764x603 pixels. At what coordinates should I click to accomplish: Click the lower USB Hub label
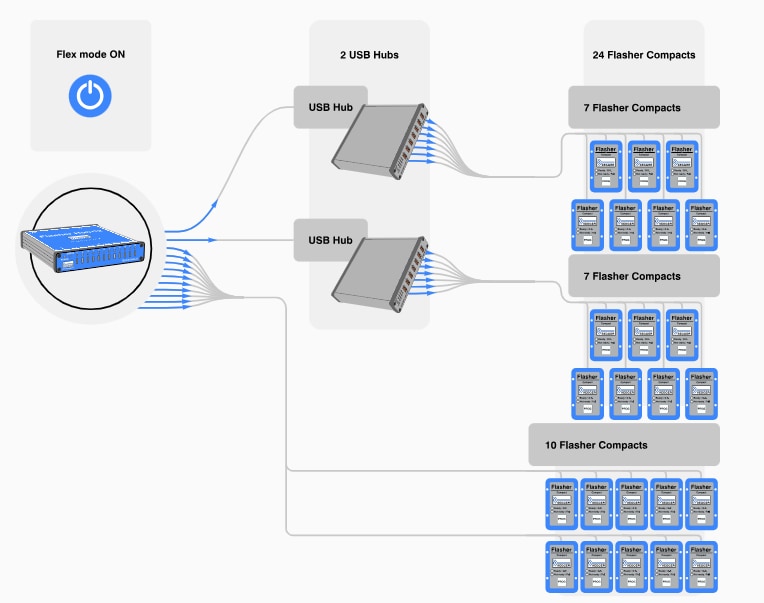pos(331,241)
